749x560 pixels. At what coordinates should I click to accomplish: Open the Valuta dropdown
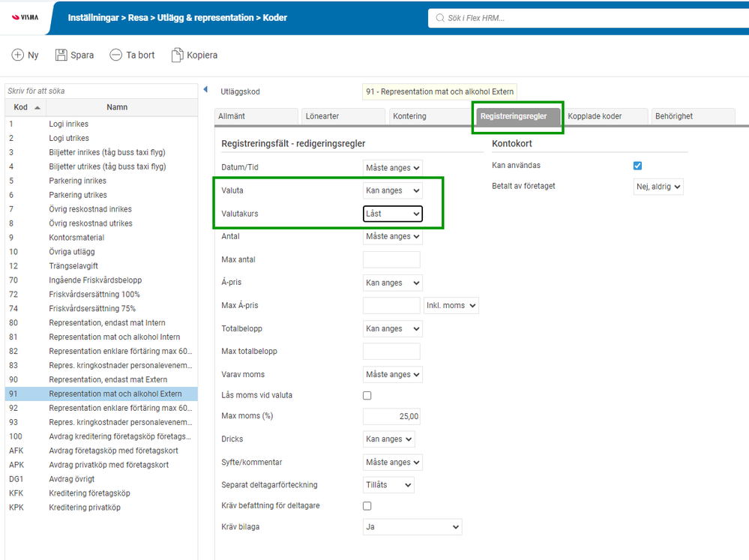(x=393, y=190)
